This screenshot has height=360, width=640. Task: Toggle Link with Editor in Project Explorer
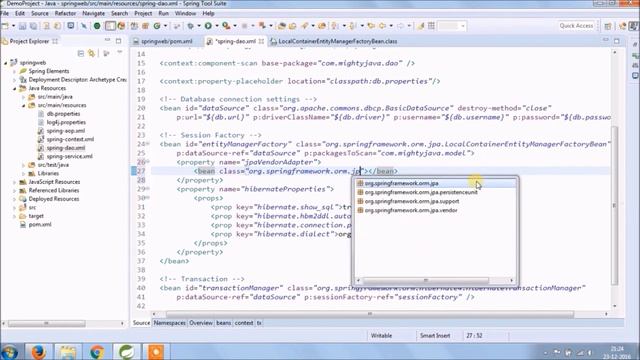point(91,53)
